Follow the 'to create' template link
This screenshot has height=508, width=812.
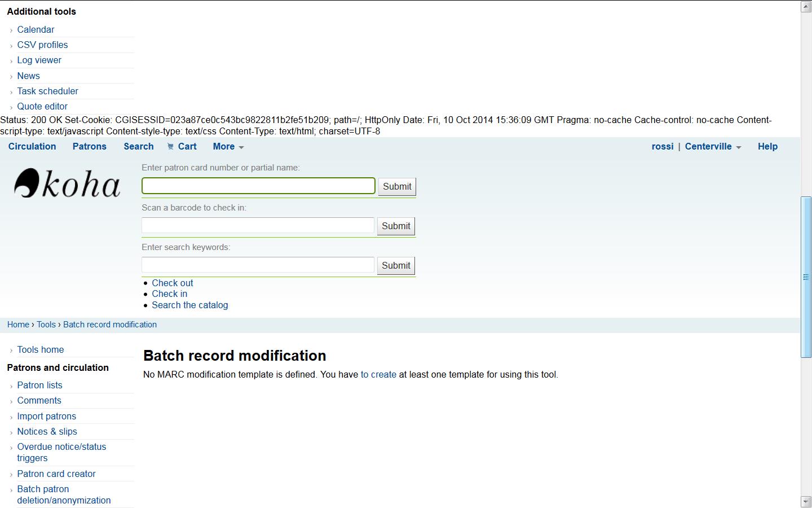coord(378,374)
